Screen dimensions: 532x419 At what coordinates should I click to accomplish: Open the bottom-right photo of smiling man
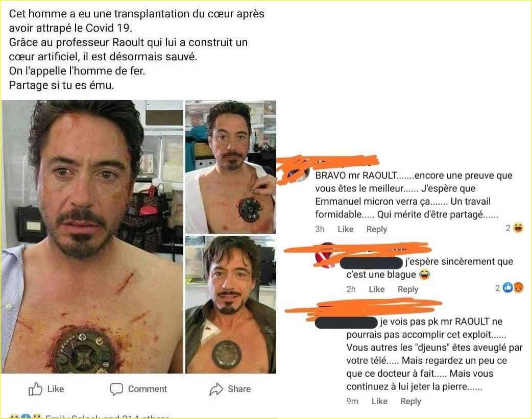(231, 305)
